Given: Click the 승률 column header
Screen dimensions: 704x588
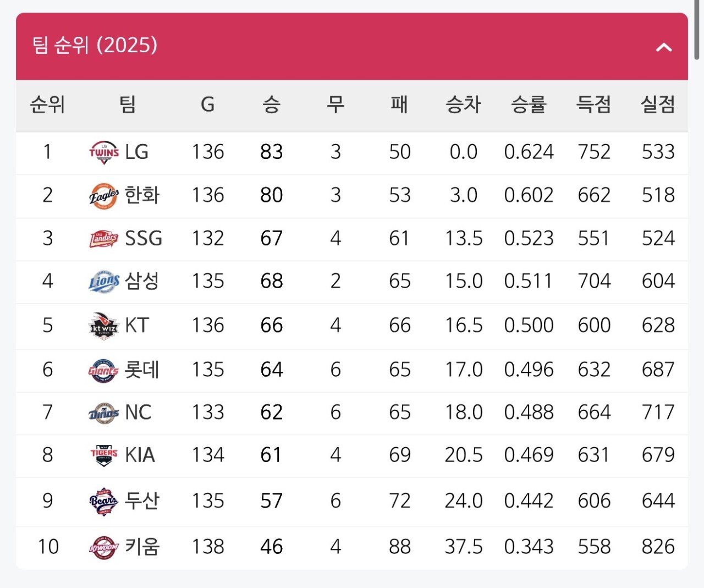Looking at the screenshot, I should (x=529, y=105).
